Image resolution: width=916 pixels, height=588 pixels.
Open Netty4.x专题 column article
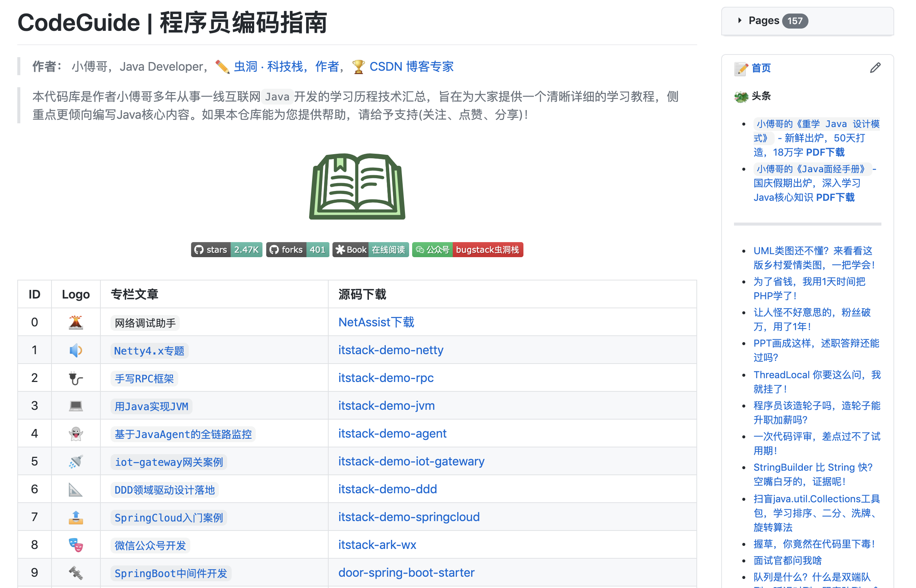click(149, 351)
